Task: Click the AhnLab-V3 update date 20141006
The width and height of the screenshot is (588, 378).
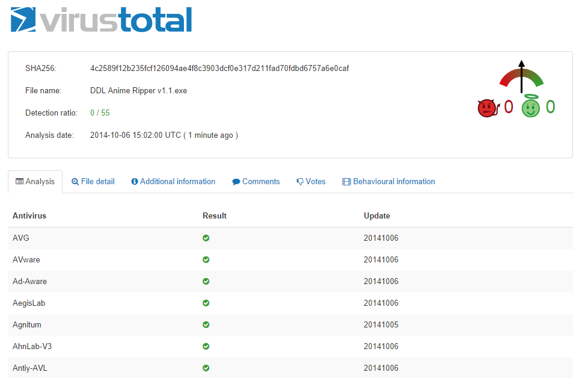Action: [x=381, y=347]
